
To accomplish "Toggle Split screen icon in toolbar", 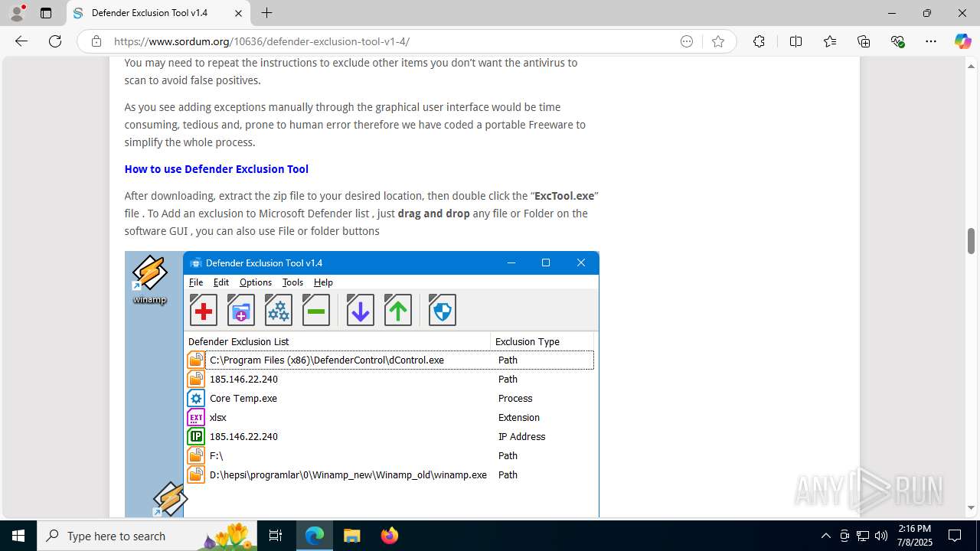I will tap(795, 41).
